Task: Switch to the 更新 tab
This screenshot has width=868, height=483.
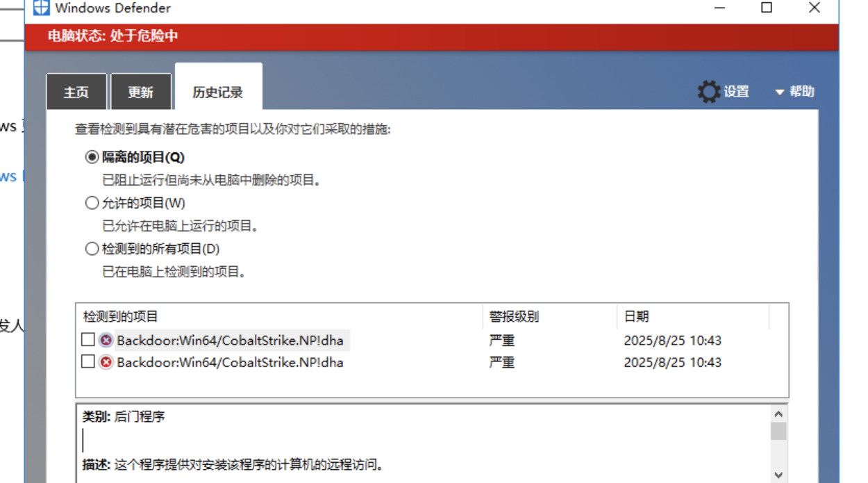Action: click(141, 92)
